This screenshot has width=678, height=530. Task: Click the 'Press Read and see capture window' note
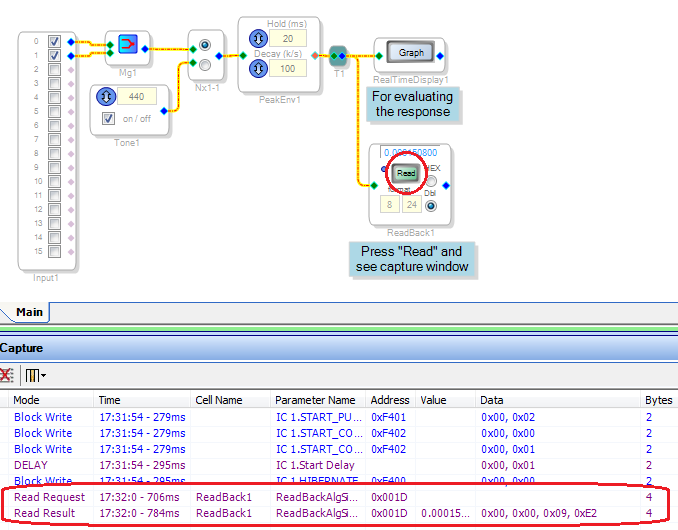412,259
